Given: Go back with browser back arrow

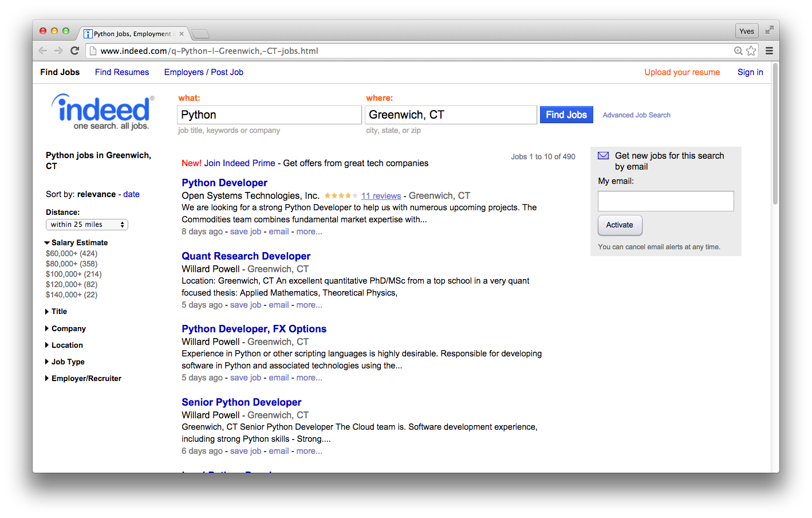Looking at the screenshot, I should pos(43,50).
